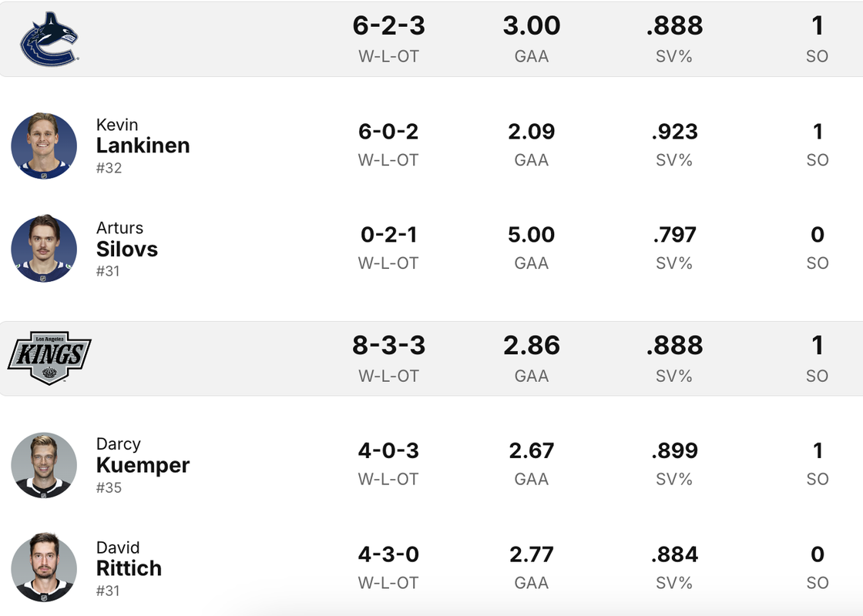
Task: Click Lankinen's jersey number #32
Action: click(x=109, y=169)
